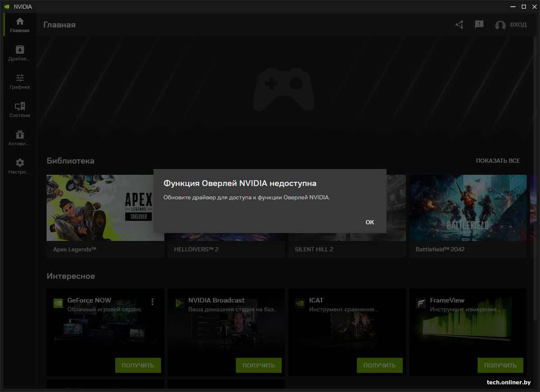Viewport: 540px width, 392px height.
Task: Open the Apex Legends game thumbnail
Action: (x=105, y=208)
